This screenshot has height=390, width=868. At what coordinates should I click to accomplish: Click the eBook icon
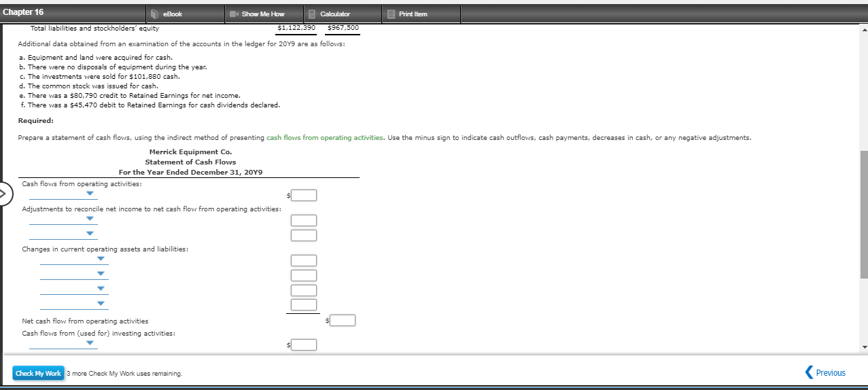point(155,14)
